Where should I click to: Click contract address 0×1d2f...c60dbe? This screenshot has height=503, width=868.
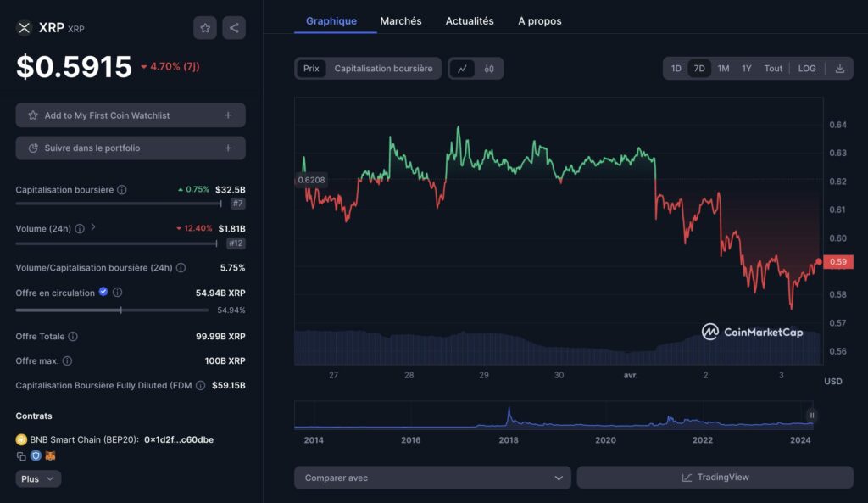[x=179, y=439]
